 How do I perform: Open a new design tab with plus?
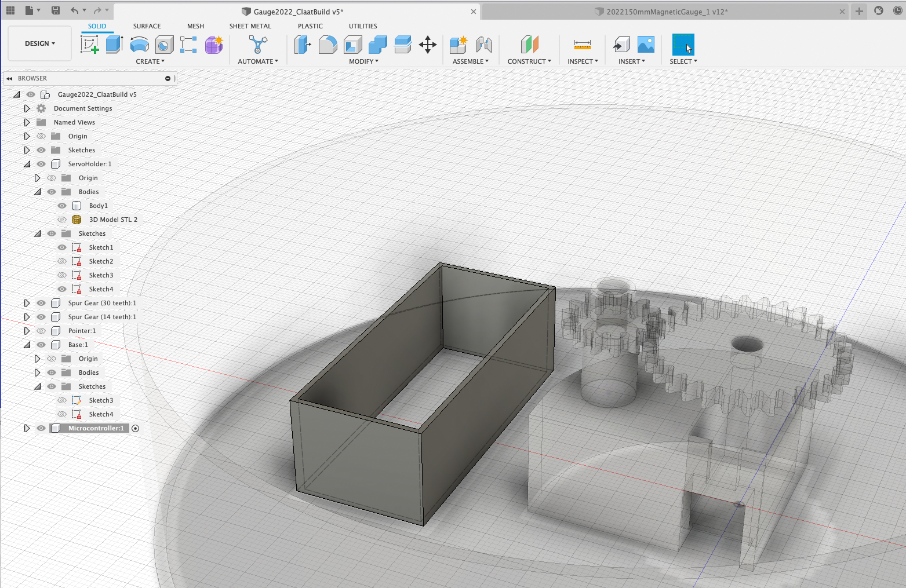(859, 11)
